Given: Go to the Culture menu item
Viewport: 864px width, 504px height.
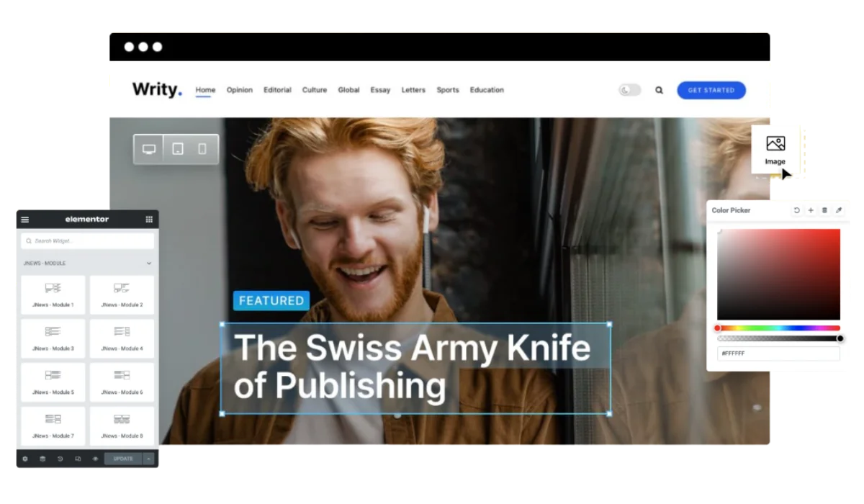Looking at the screenshot, I should tap(315, 90).
